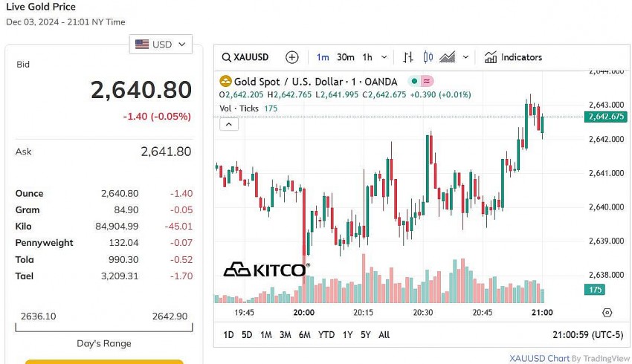Select the YTD date range

(326, 335)
